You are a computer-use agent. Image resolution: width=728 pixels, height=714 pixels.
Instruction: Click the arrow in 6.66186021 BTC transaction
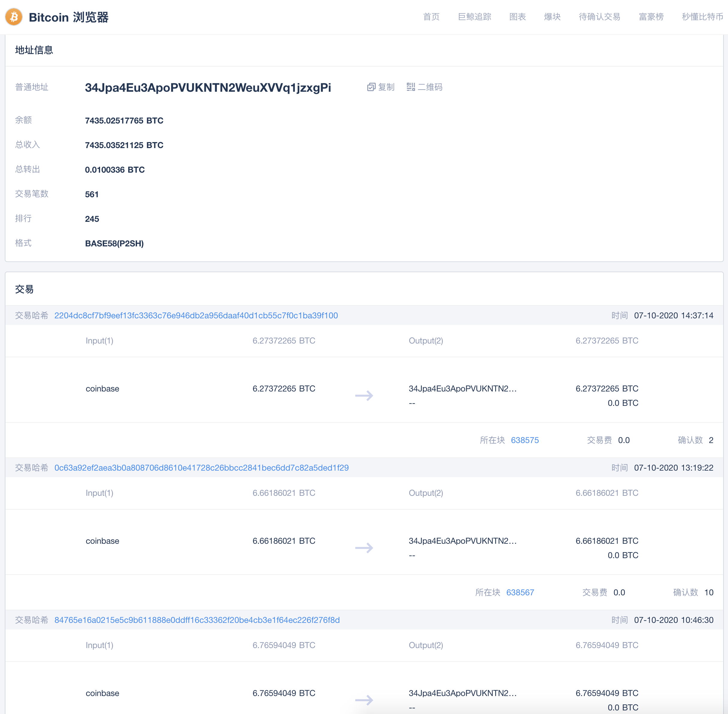(x=364, y=548)
